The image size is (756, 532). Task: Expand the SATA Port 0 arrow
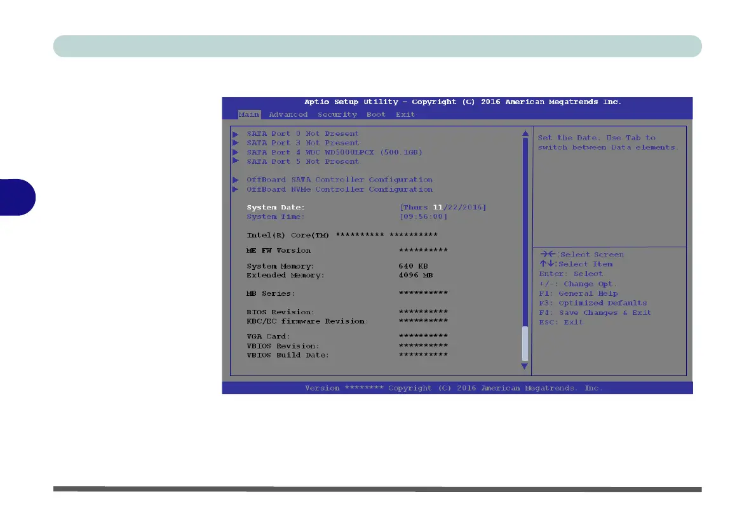click(x=235, y=134)
